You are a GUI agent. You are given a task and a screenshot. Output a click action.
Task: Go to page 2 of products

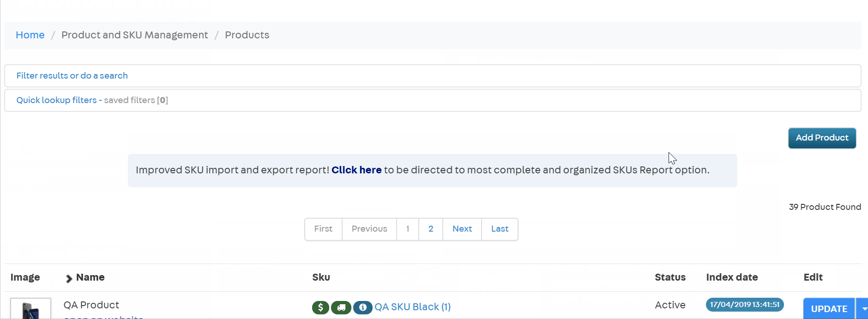point(431,229)
